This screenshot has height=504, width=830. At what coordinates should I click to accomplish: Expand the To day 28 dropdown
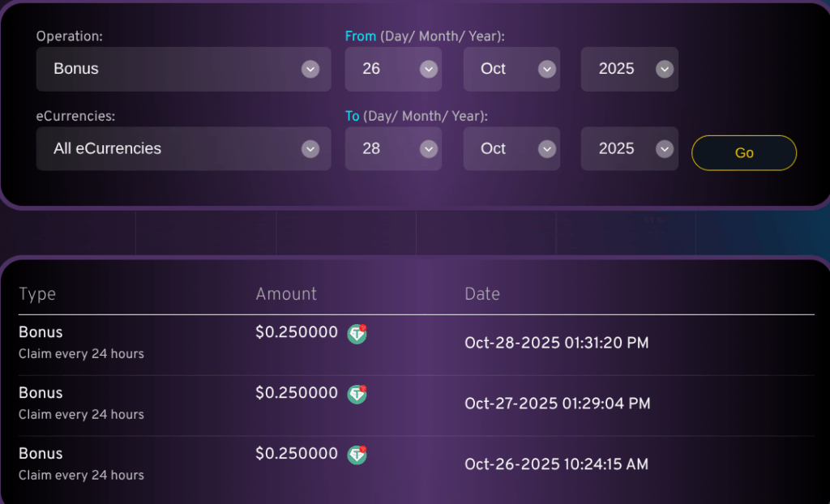(x=393, y=149)
